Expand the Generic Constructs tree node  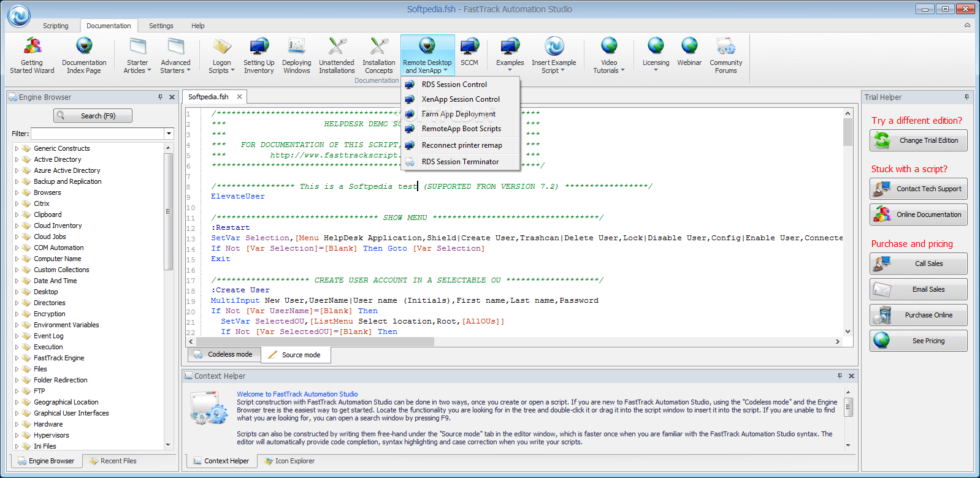[17, 148]
